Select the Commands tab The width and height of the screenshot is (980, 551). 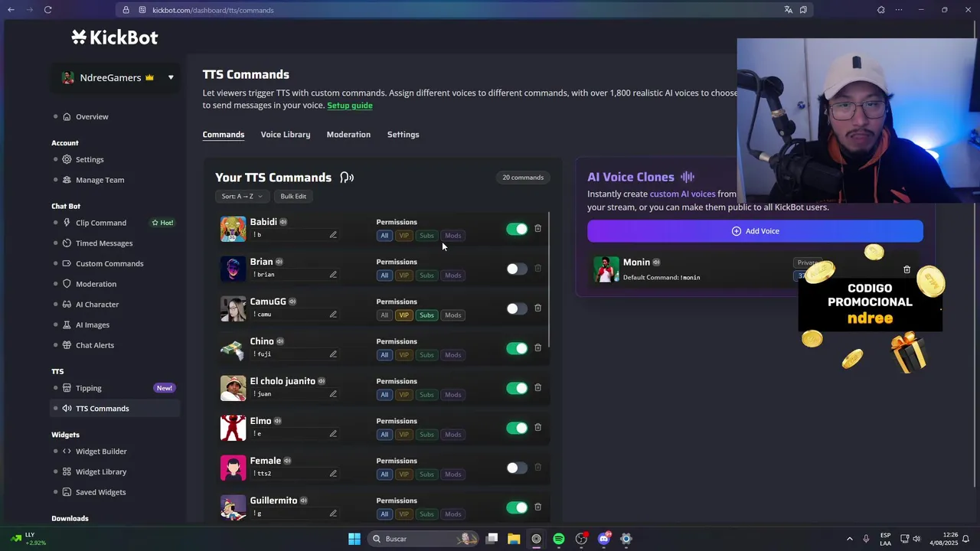[224, 135]
